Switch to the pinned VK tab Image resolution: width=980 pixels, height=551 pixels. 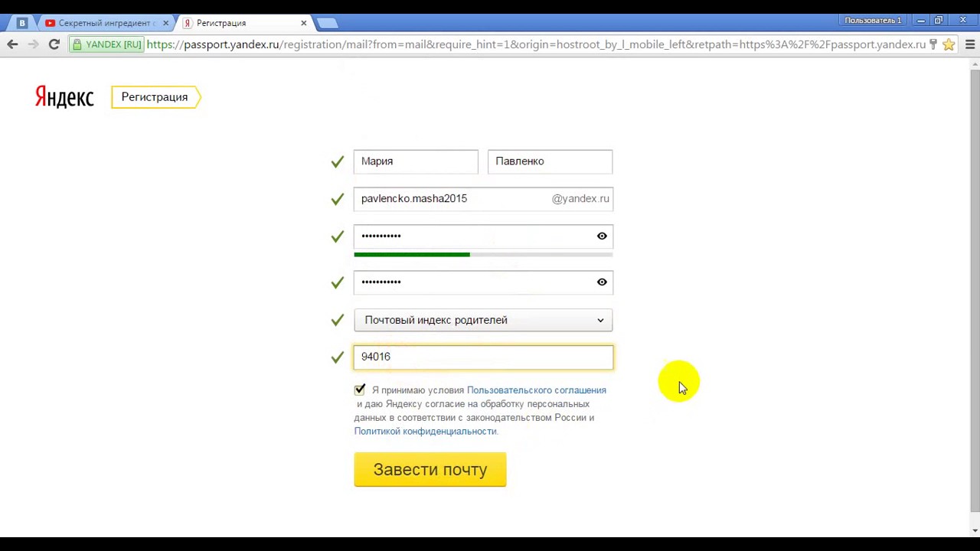click(22, 23)
